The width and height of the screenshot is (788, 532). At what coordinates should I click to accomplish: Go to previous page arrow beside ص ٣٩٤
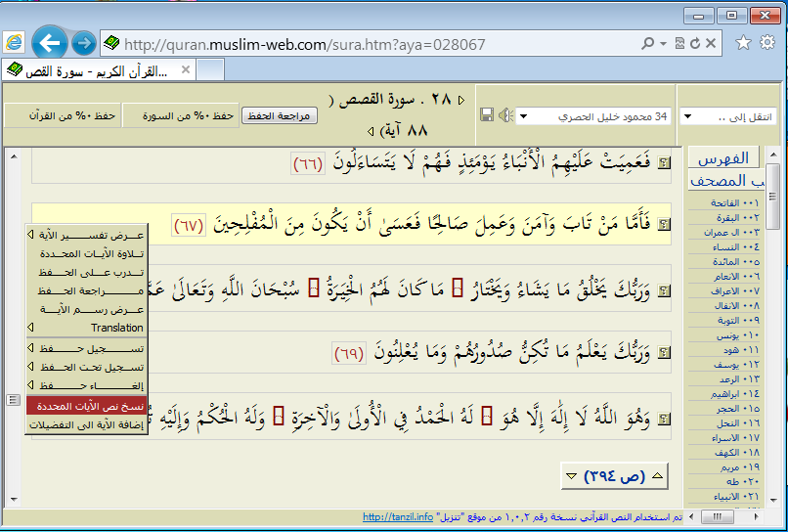click(657, 475)
